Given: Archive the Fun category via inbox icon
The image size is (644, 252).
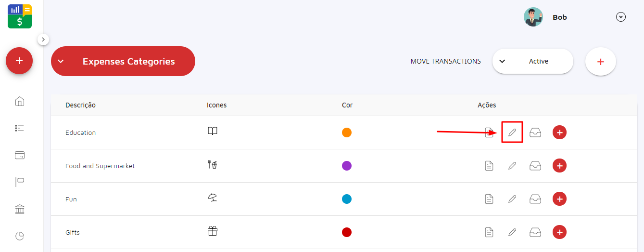Looking at the screenshot, I should pyautogui.click(x=535, y=199).
